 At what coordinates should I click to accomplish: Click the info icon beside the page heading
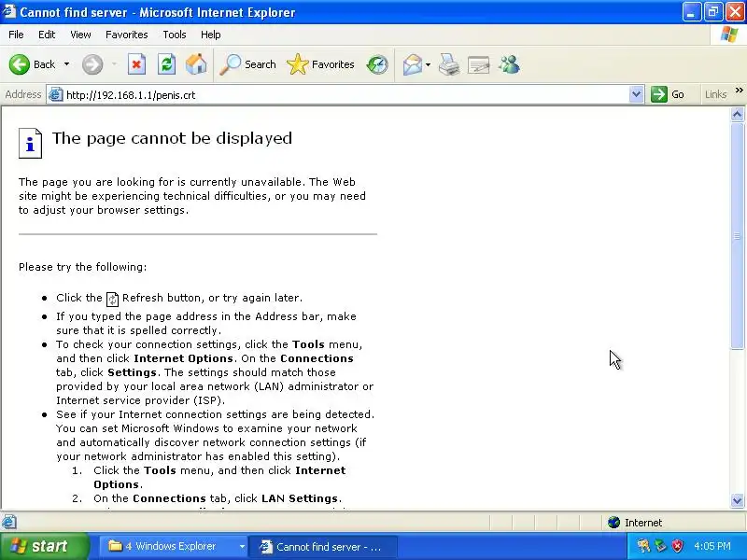31,143
